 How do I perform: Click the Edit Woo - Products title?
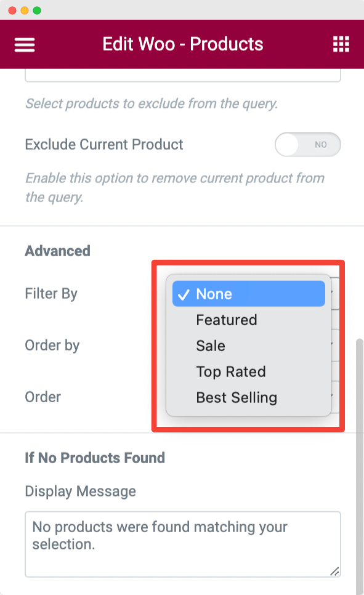pos(182,44)
